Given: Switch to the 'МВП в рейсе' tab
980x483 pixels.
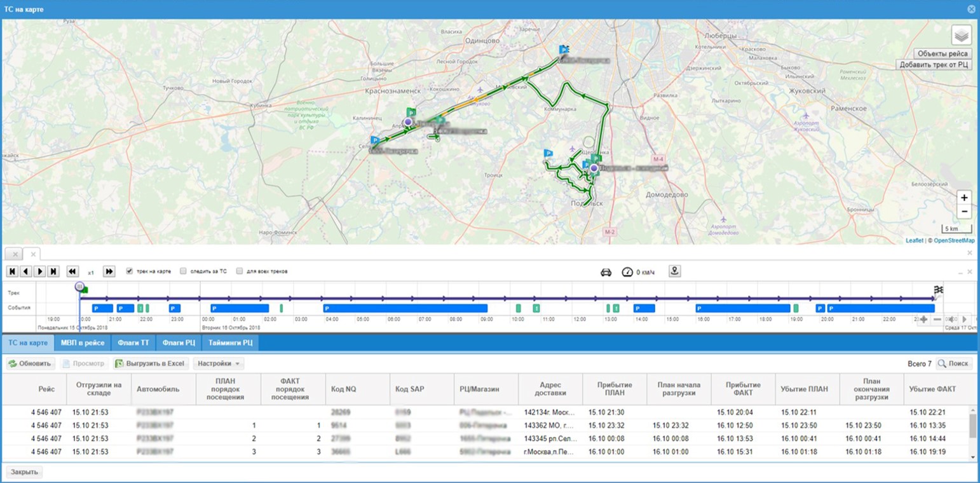Looking at the screenshot, I should 83,343.
